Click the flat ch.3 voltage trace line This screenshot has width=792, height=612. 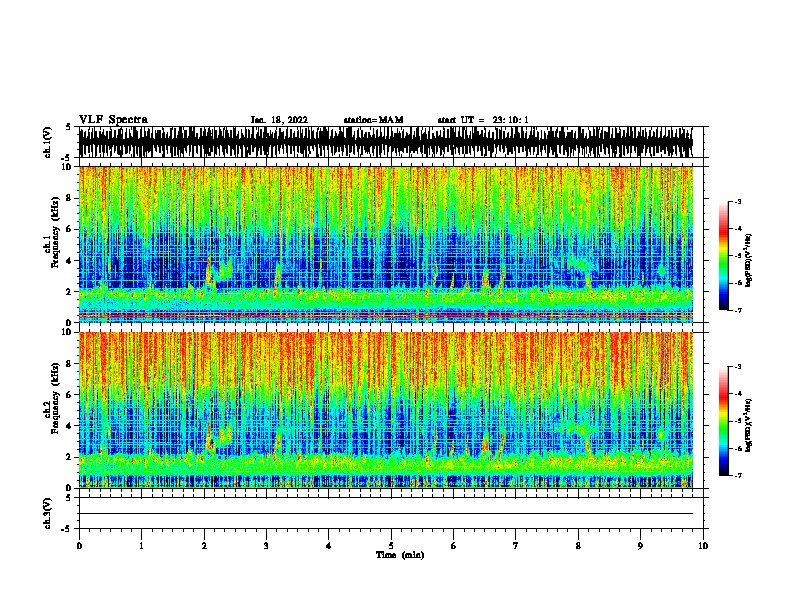coord(386,514)
